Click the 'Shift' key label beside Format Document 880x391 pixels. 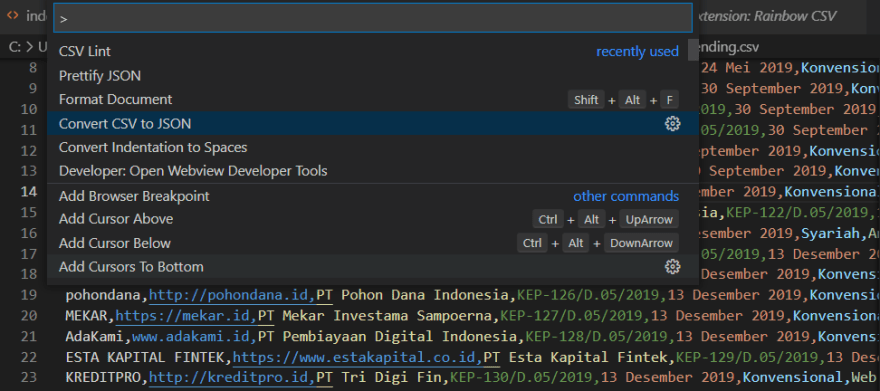(586, 100)
